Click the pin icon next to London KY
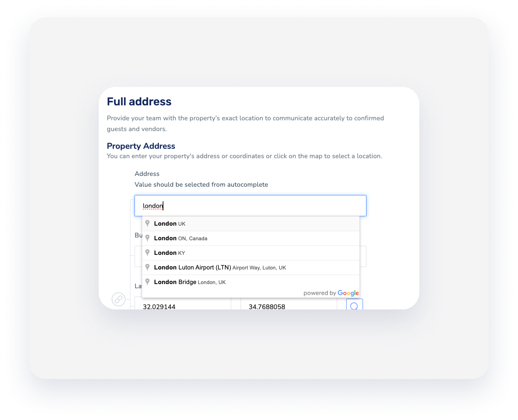 [x=148, y=253]
